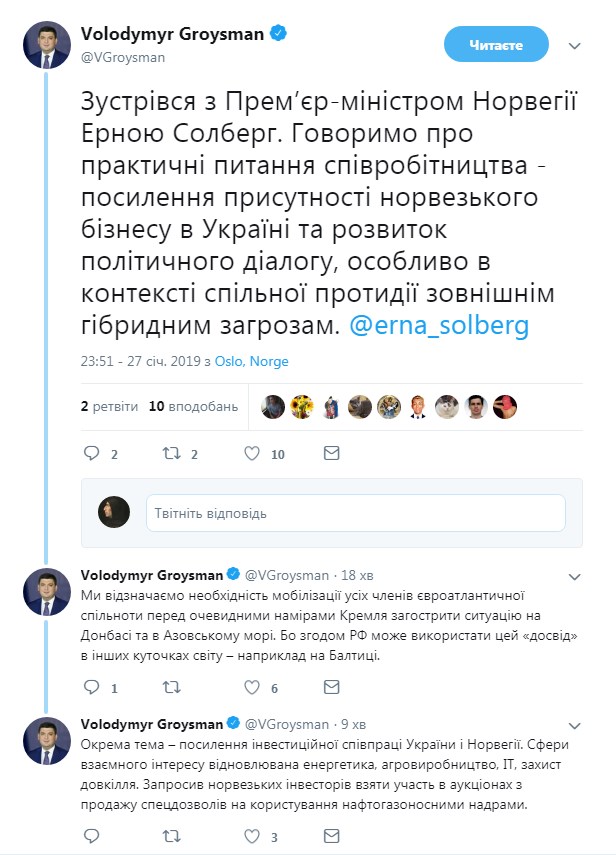The width and height of the screenshot is (616, 855).
Task: Expand the main tweet options chevron
Action: click(573, 44)
